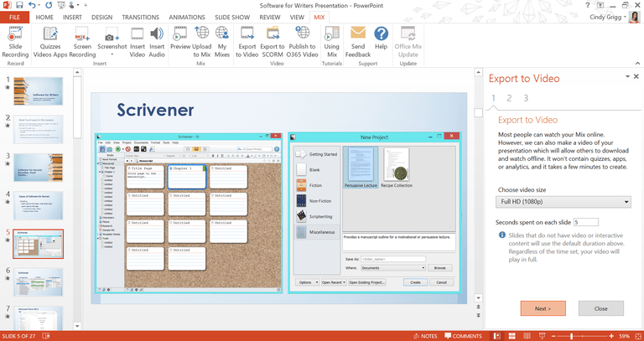Click Upload to Mix icon
Screen dimensions: 644x341
201,34
